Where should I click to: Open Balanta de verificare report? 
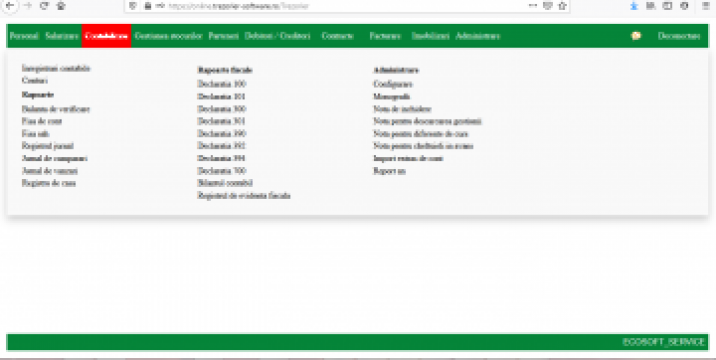point(56,109)
